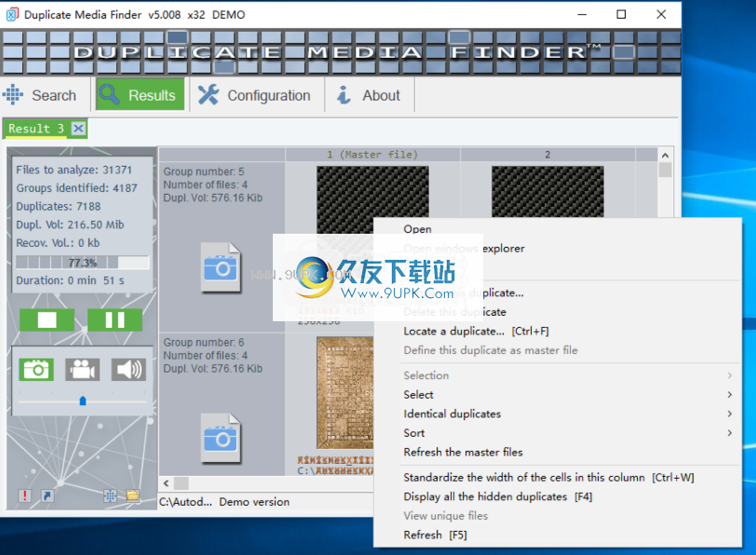Image resolution: width=756 pixels, height=555 pixels.
Task: Open the Results tab
Action: 141,95
